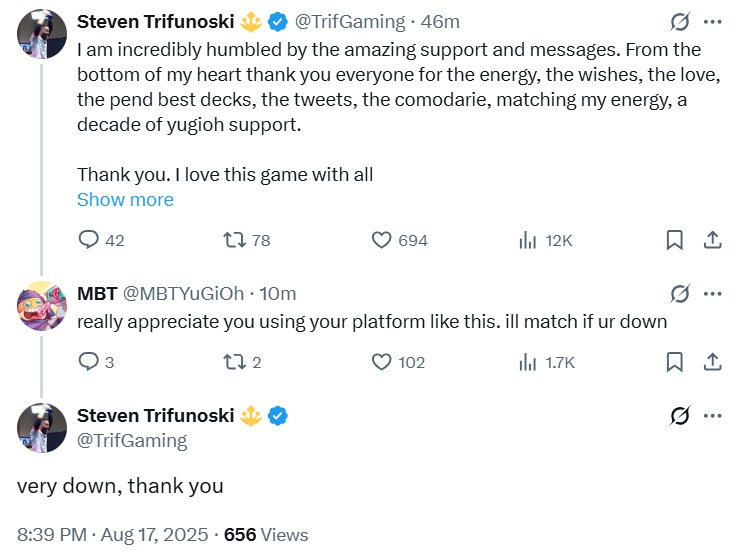The height and width of the screenshot is (554, 735).
Task: Like MBT's tweet with 102 likes
Action: (x=381, y=362)
